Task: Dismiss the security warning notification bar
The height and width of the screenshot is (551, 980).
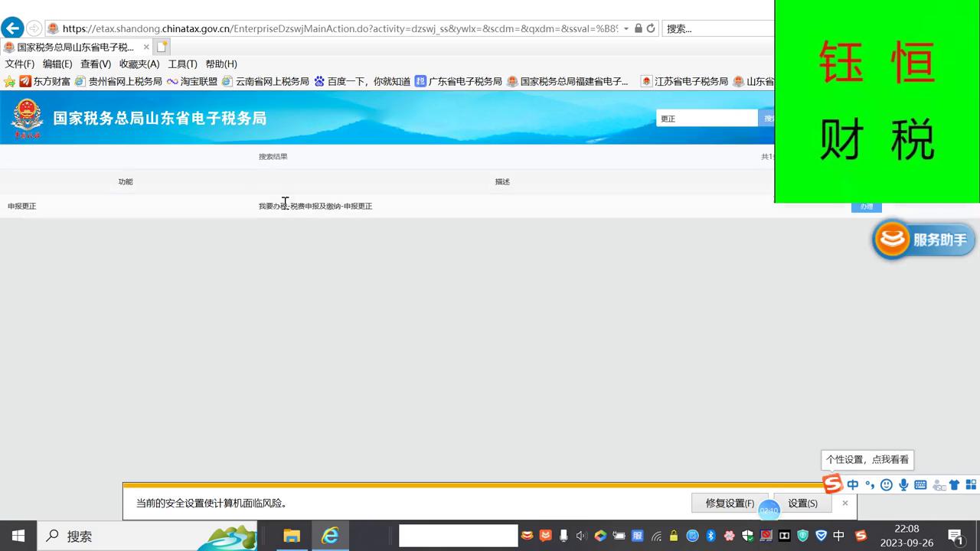Action: 845,503
